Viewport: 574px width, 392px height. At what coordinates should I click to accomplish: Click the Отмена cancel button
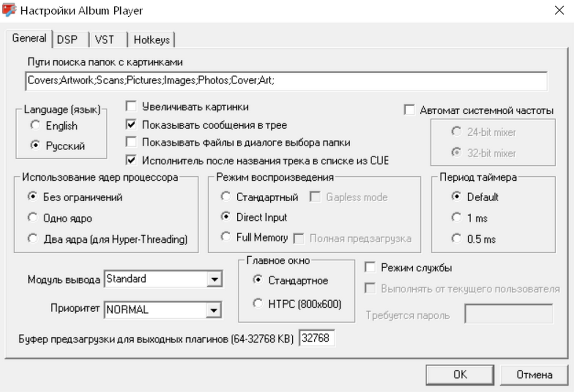[534, 375]
